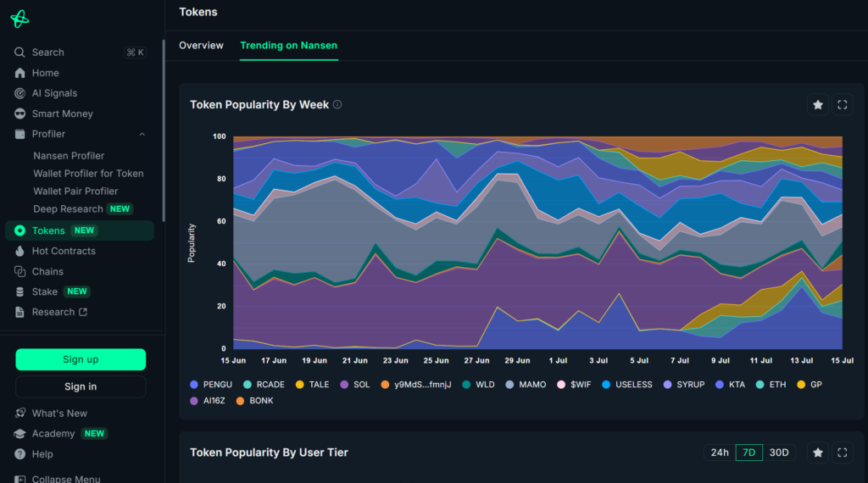Click the Sign in button
The height and width of the screenshot is (483, 868).
point(81,386)
